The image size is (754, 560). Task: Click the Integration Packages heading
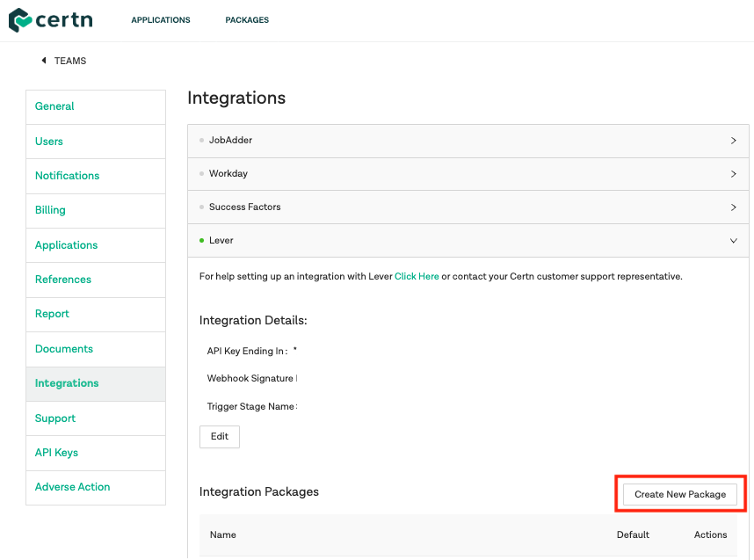tap(258, 492)
